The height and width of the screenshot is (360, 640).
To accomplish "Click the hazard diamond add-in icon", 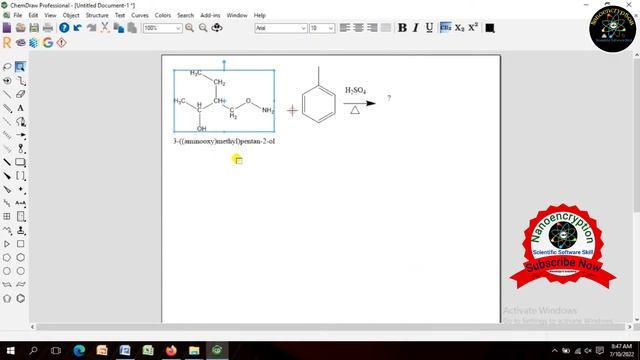I will coord(62,43).
